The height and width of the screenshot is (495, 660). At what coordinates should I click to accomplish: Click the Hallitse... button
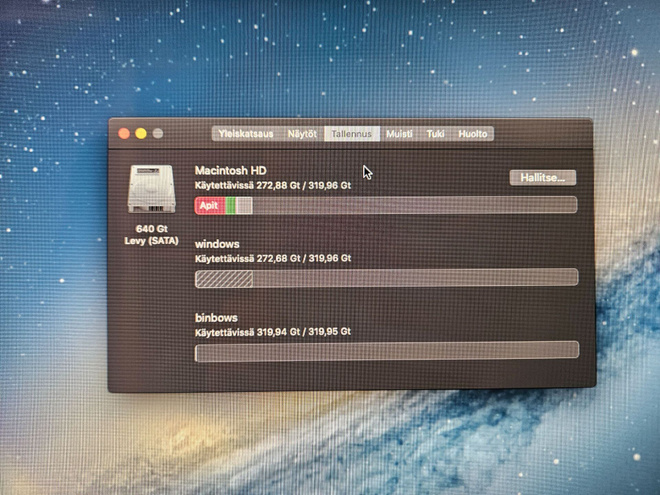(x=543, y=178)
